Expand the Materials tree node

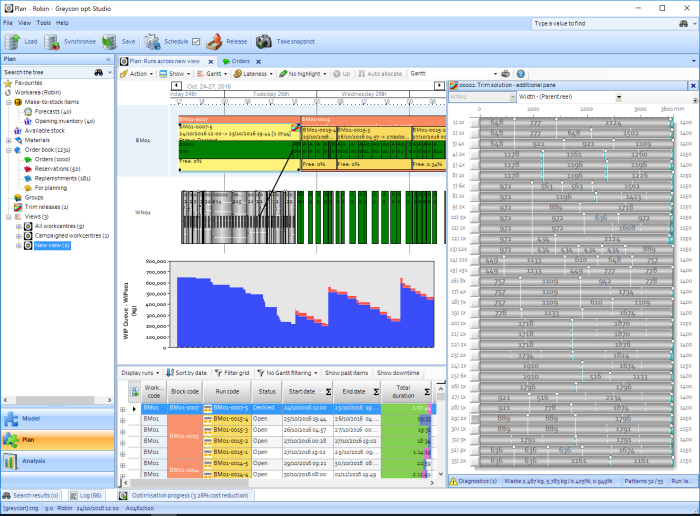8,140
